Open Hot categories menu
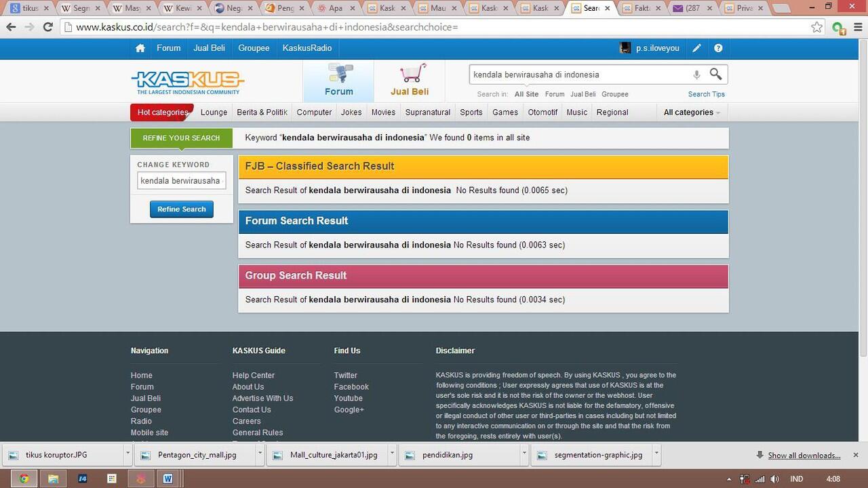Image resolution: width=868 pixels, height=488 pixels. coord(162,113)
